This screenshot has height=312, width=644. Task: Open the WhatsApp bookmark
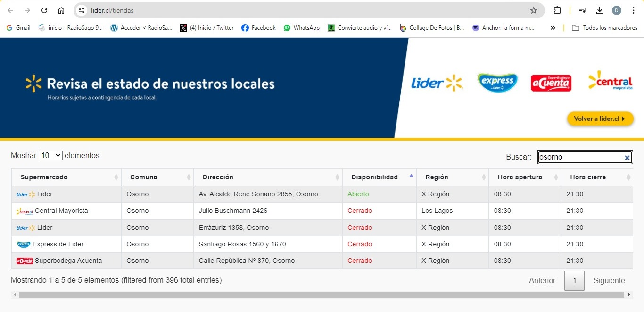pos(301,28)
